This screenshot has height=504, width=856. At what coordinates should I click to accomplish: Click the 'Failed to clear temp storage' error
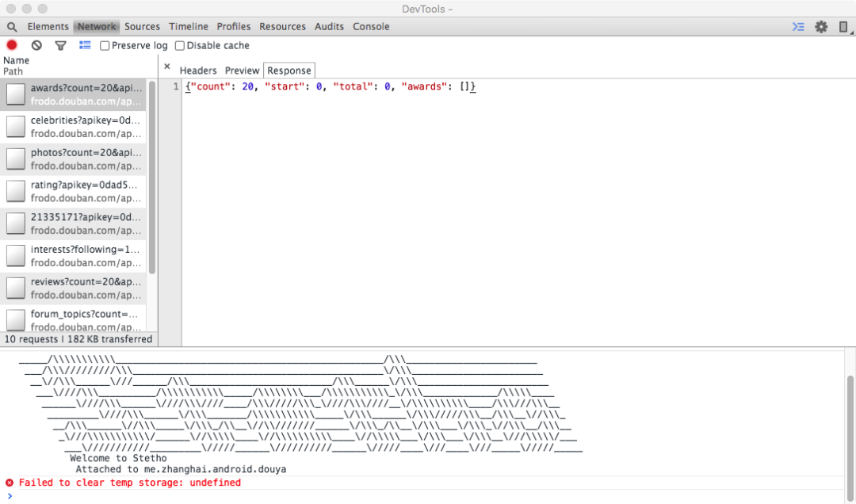click(x=130, y=483)
